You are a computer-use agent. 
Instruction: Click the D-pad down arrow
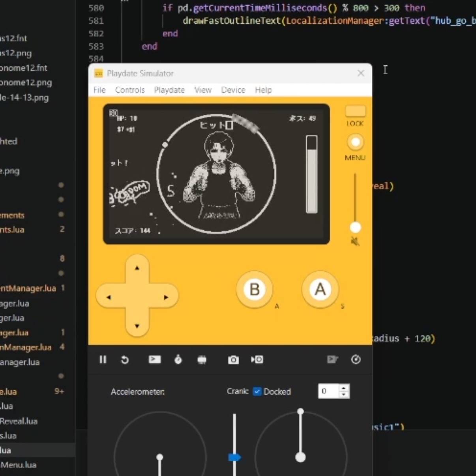point(137,326)
